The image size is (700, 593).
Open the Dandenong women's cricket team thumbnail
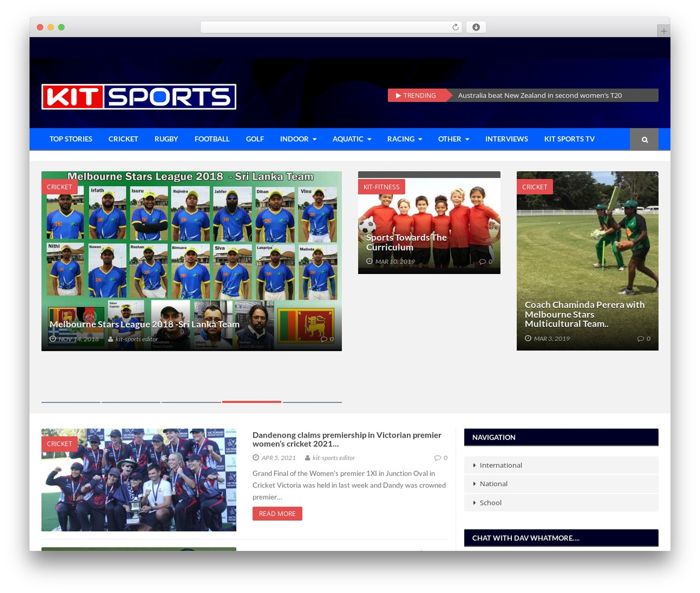(139, 480)
